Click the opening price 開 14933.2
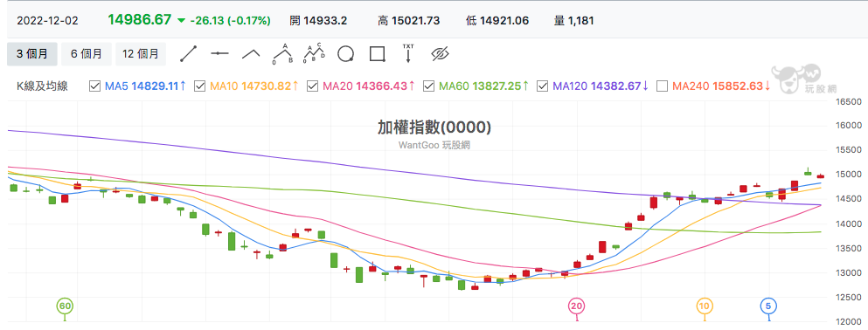This screenshot has width=868, height=330. pos(318,21)
